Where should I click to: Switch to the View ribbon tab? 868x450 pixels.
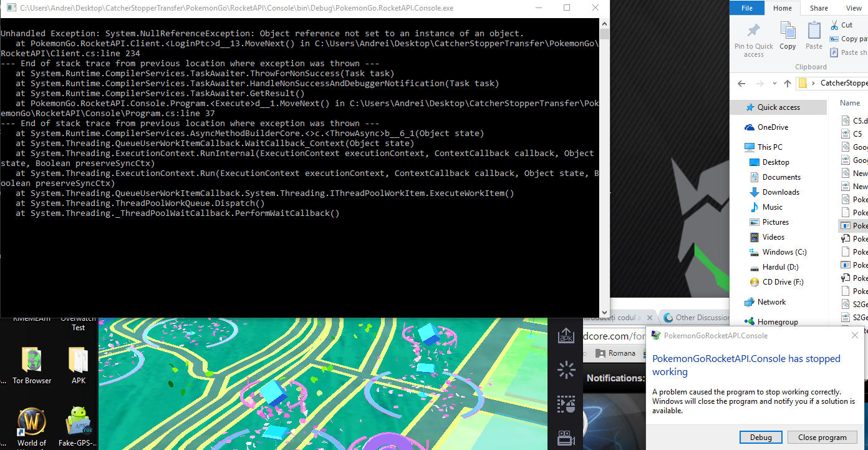(x=854, y=8)
